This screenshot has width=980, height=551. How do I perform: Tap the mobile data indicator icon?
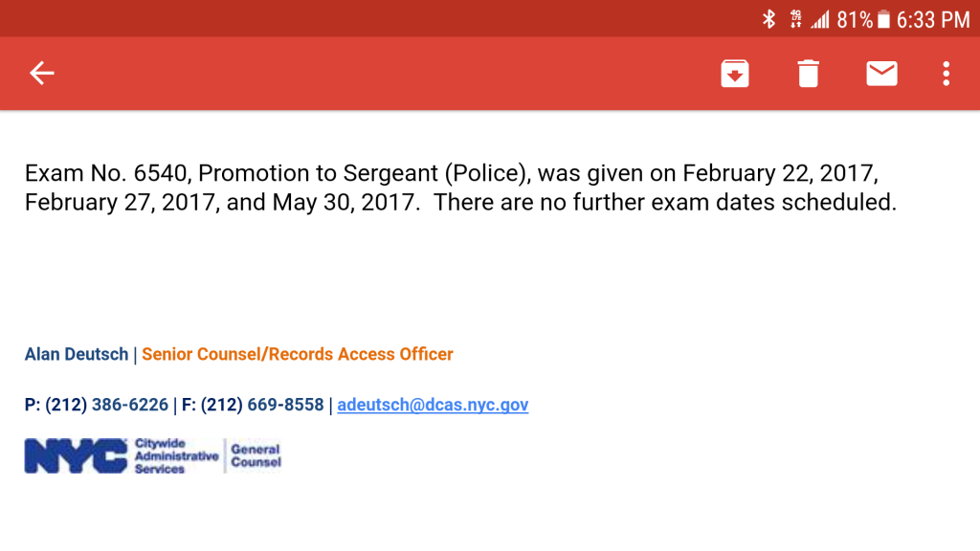tap(795, 19)
